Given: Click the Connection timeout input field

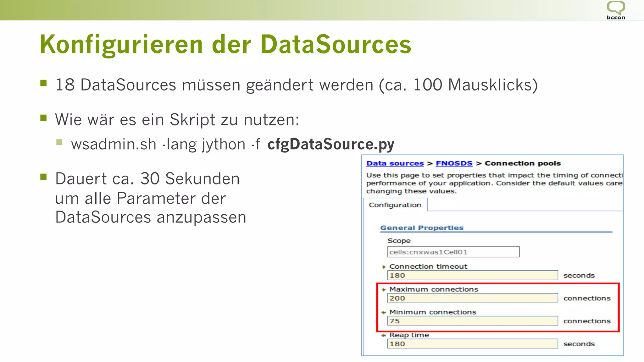Looking at the screenshot, I should tap(473, 275).
